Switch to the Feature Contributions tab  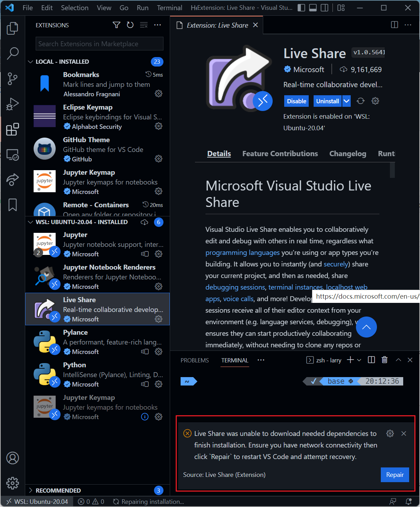pyautogui.click(x=280, y=153)
